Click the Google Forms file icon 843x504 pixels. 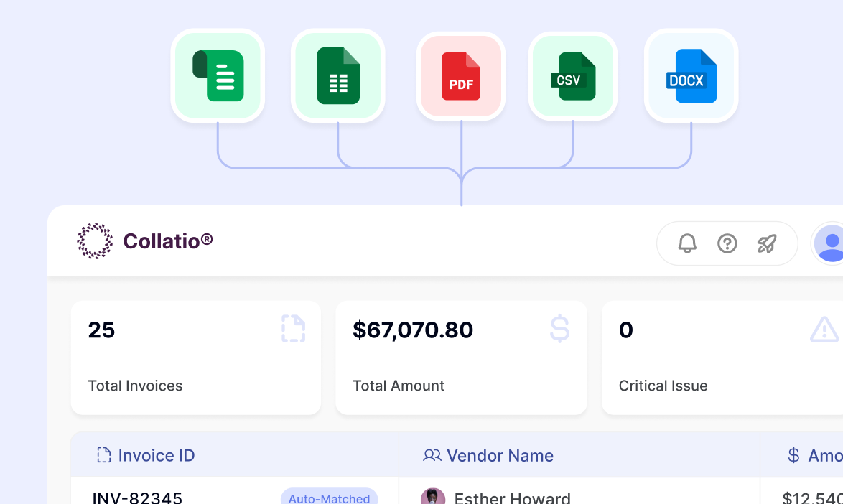tap(218, 76)
